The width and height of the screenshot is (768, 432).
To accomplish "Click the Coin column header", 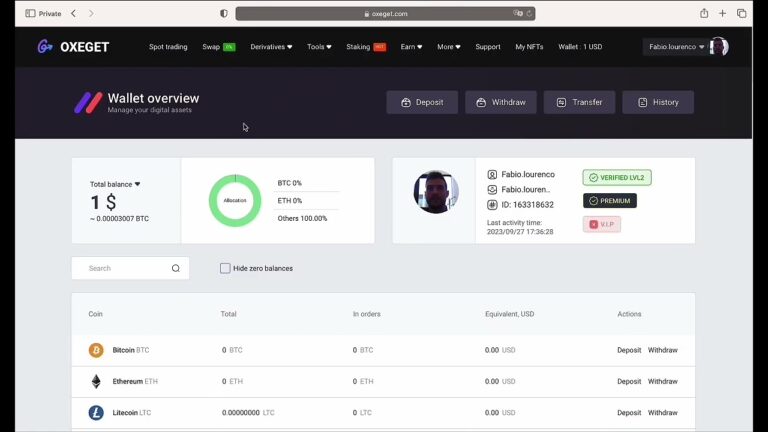I will point(96,314).
